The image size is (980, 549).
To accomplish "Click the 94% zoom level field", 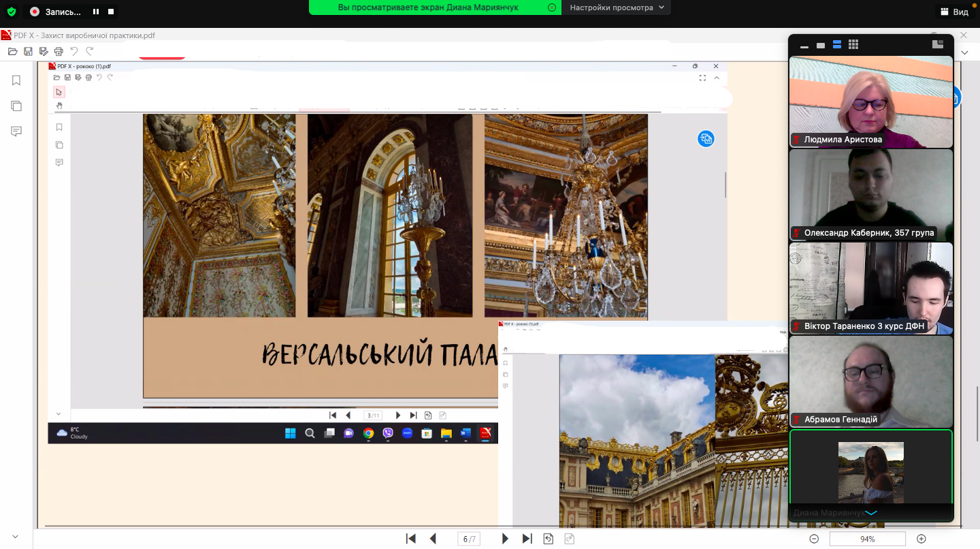I will coord(867,539).
